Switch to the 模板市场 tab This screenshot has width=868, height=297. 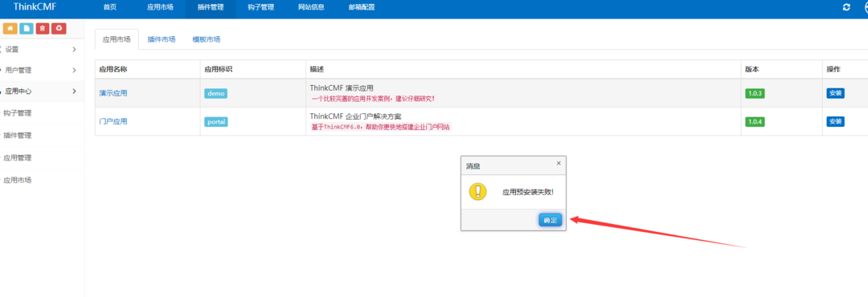[207, 39]
